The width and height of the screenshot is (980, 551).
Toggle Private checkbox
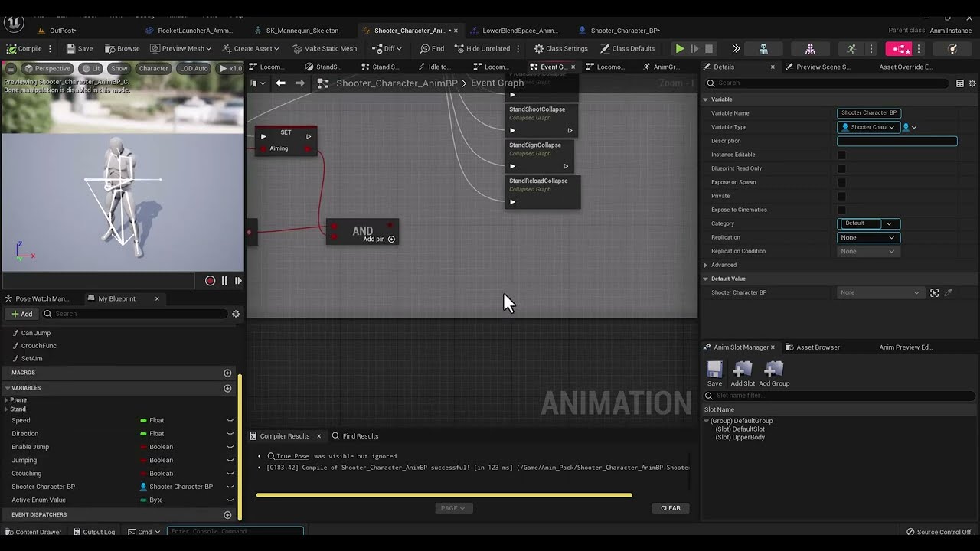(841, 196)
